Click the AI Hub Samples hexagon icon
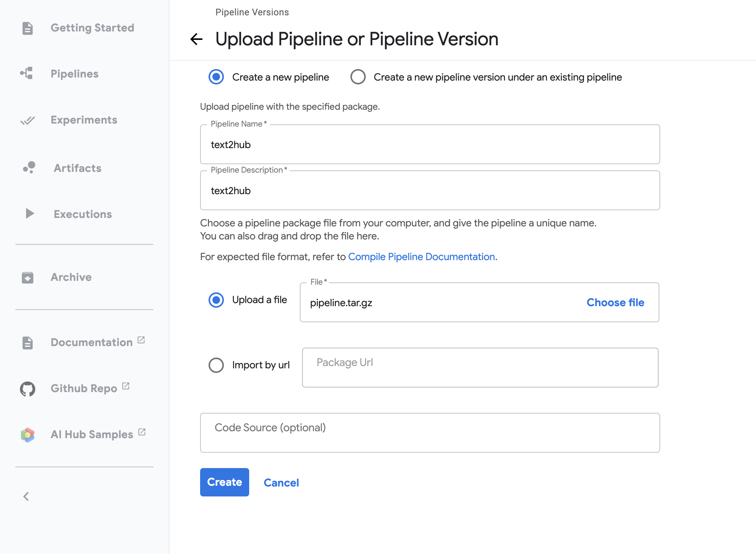 point(28,435)
